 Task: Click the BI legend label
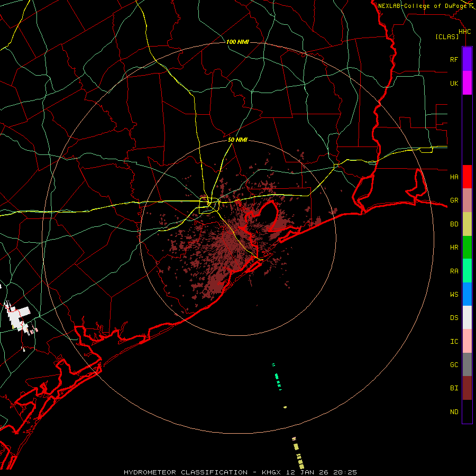pos(454,388)
